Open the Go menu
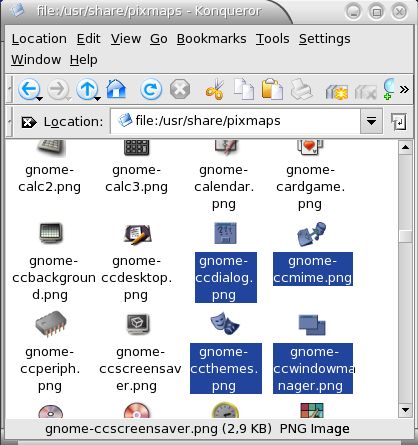Image resolution: width=418 pixels, height=445 pixels. tap(159, 39)
